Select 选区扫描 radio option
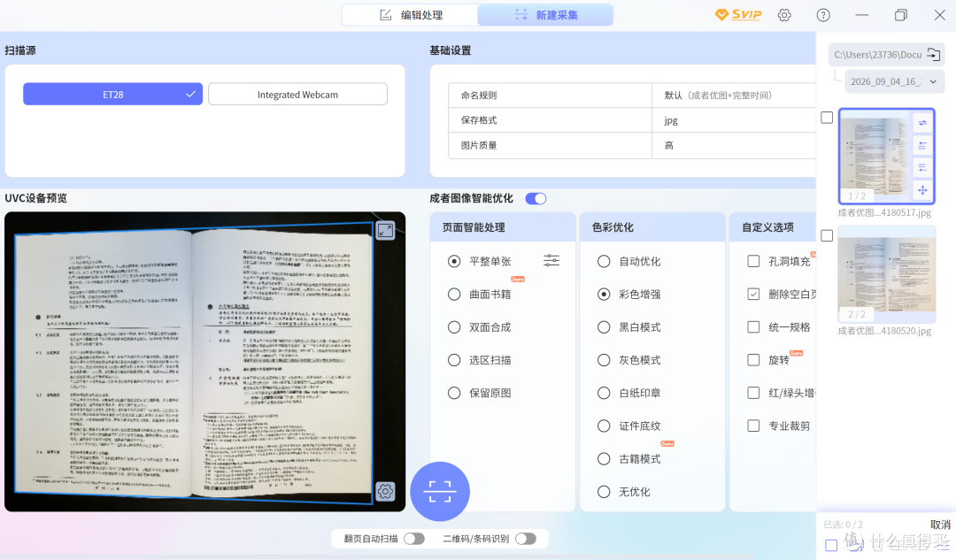 pyautogui.click(x=454, y=360)
